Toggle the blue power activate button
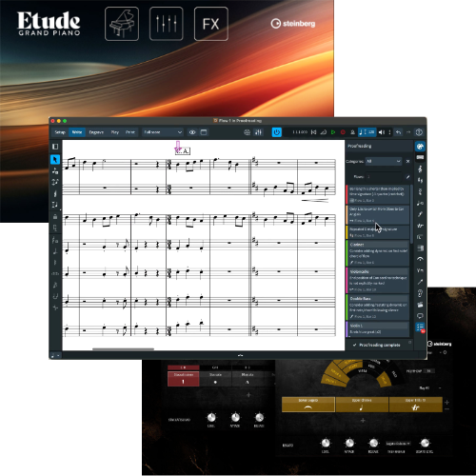The width and height of the screenshot is (476, 476). [x=277, y=132]
